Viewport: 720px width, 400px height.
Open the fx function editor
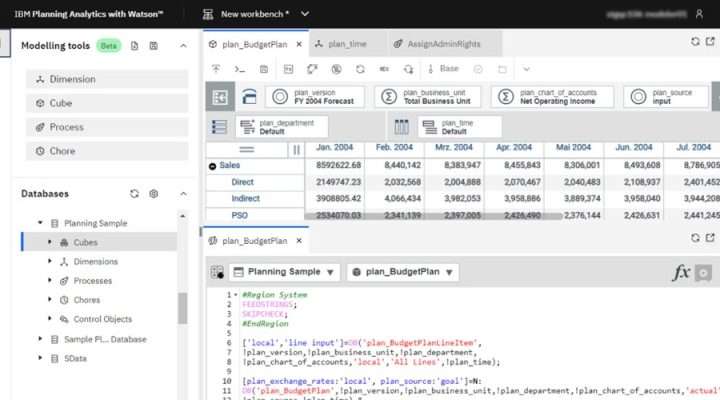(681, 272)
